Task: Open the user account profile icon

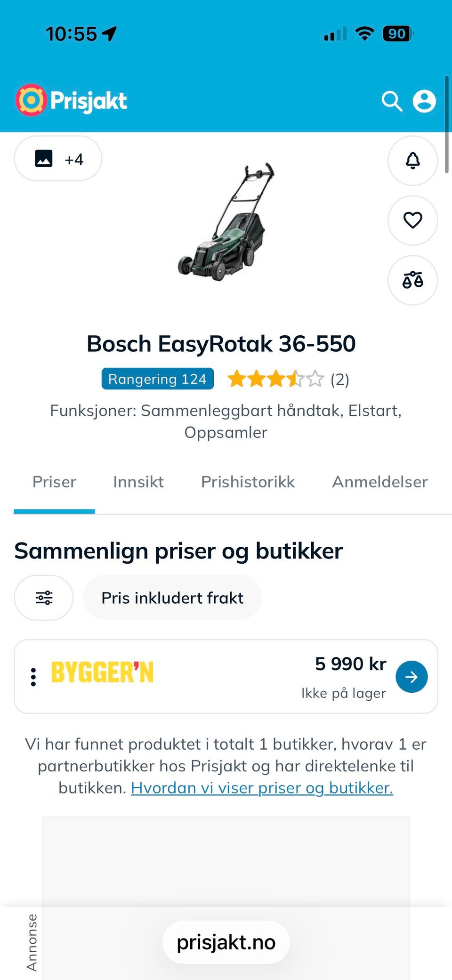Action: tap(424, 101)
